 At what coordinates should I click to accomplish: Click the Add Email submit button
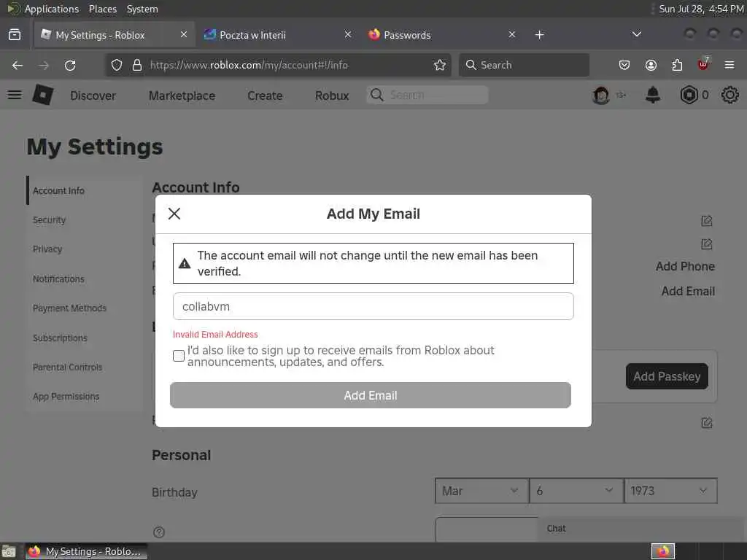370,395
